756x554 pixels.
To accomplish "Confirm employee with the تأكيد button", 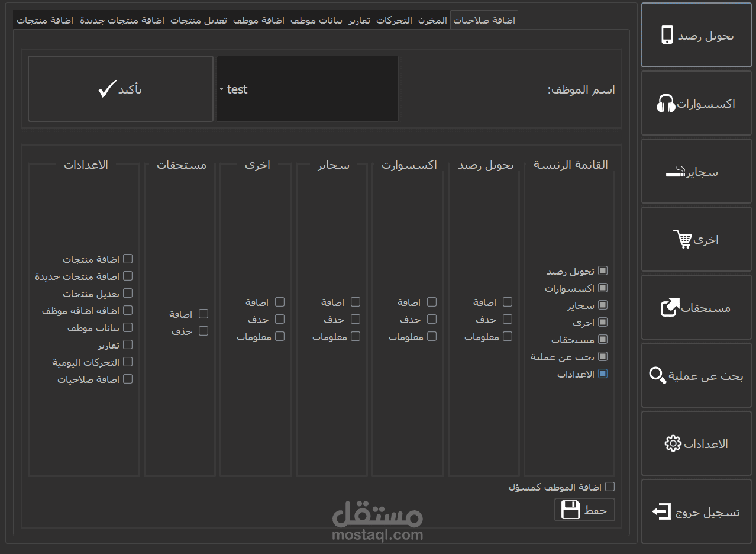I will (x=121, y=89).
